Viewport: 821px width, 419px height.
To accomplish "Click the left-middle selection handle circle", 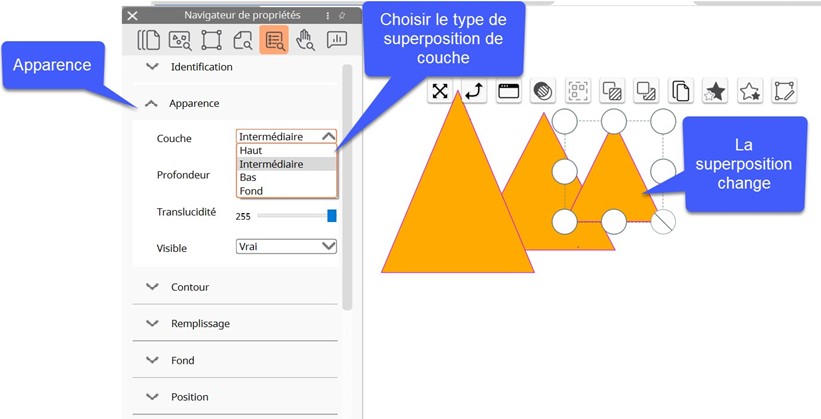I will tap(564, 172).
